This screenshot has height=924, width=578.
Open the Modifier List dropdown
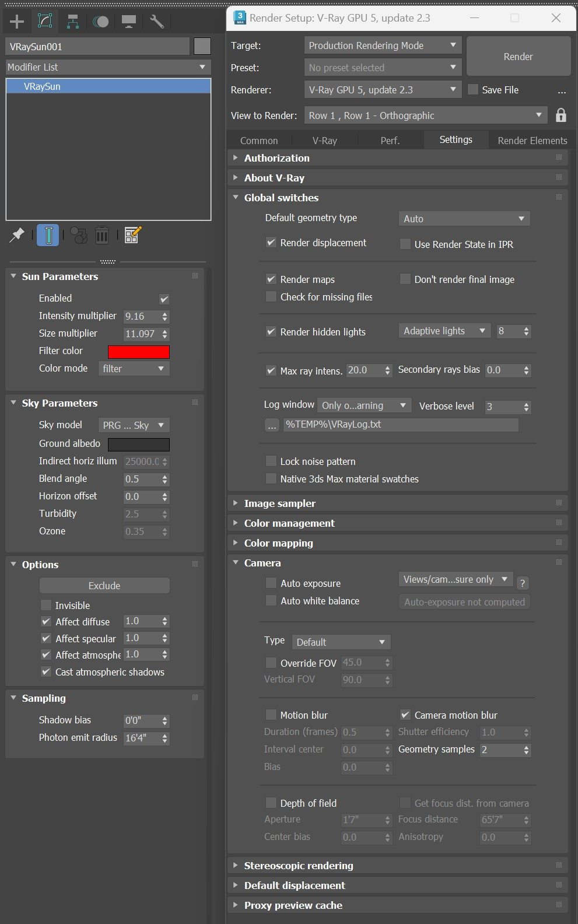(108, 67)
